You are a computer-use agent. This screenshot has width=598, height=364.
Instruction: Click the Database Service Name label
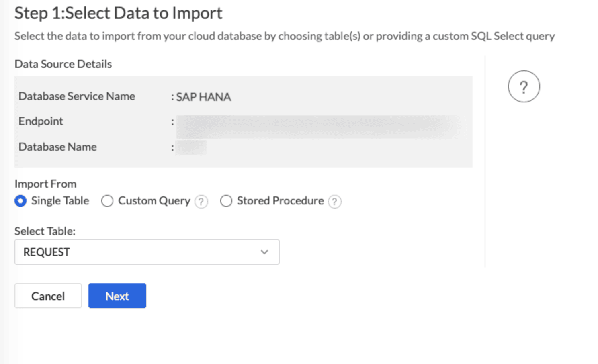point(77,96)
